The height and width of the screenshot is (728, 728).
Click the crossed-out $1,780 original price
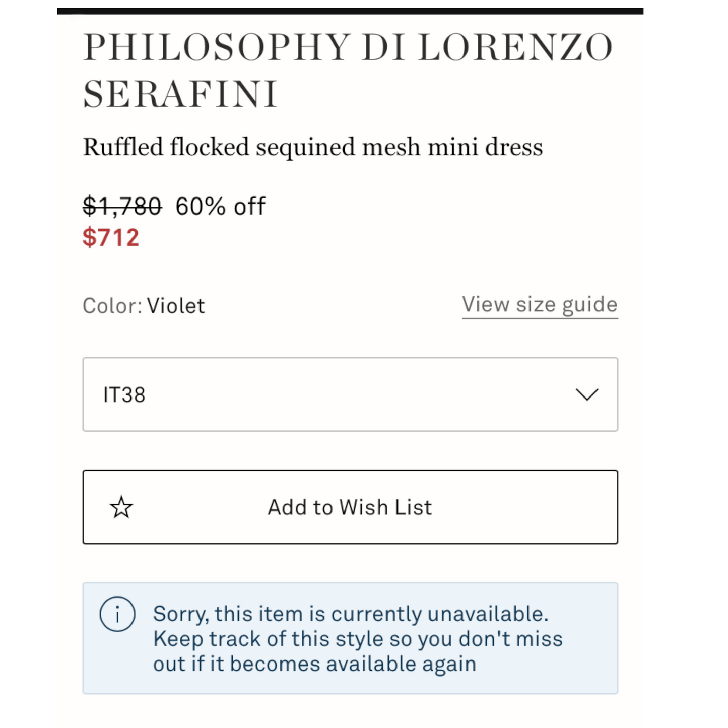122,206
